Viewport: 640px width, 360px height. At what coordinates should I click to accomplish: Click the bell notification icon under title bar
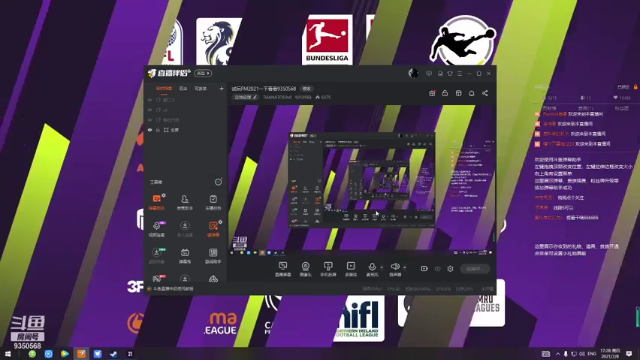pos(471,93)
